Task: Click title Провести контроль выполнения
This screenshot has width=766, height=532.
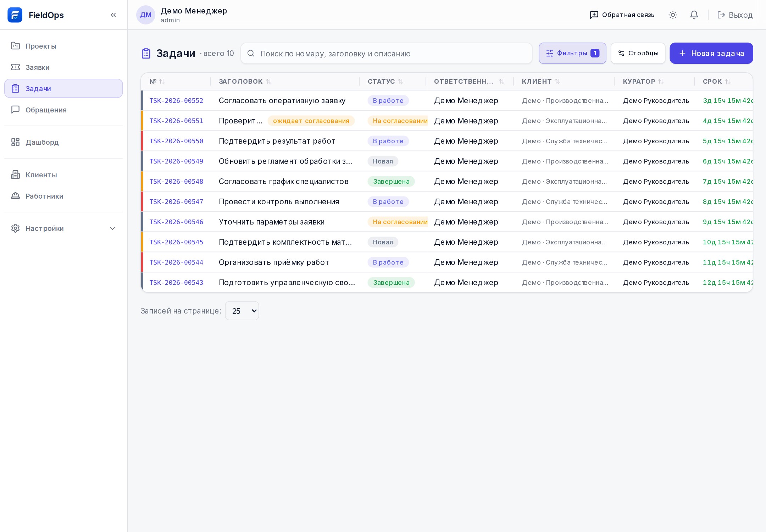Action: pyautogui.click(x=279, y=202)
